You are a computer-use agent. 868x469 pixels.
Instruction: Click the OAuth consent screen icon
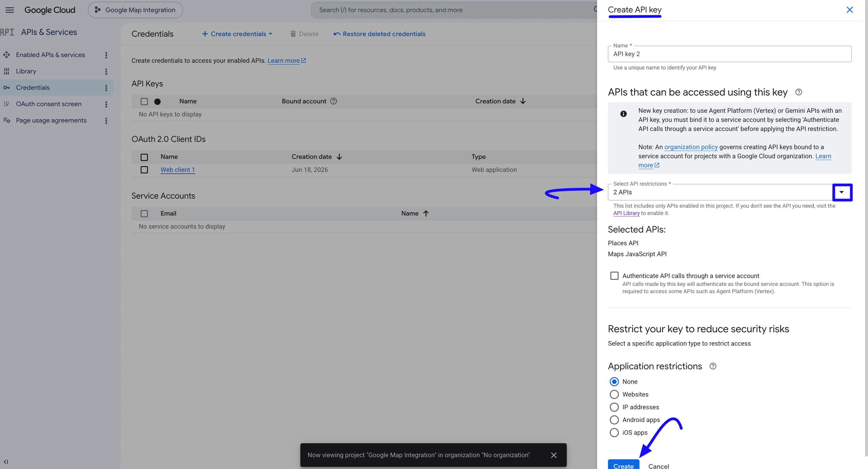point(6,104)
